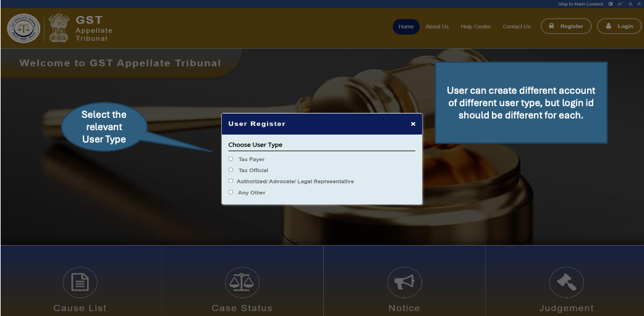
Task: Increase font size with A+ icon
Action: 621,4
